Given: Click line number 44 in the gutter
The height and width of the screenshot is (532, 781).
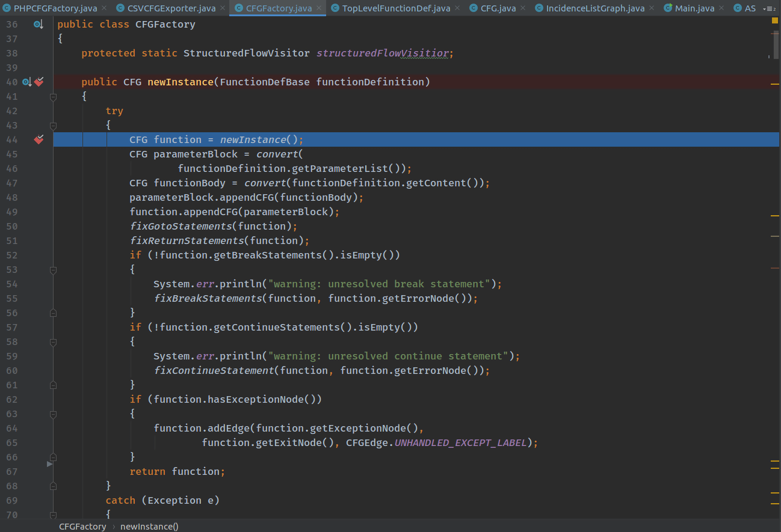Looking at the screenshot, I should pos(12,140).
